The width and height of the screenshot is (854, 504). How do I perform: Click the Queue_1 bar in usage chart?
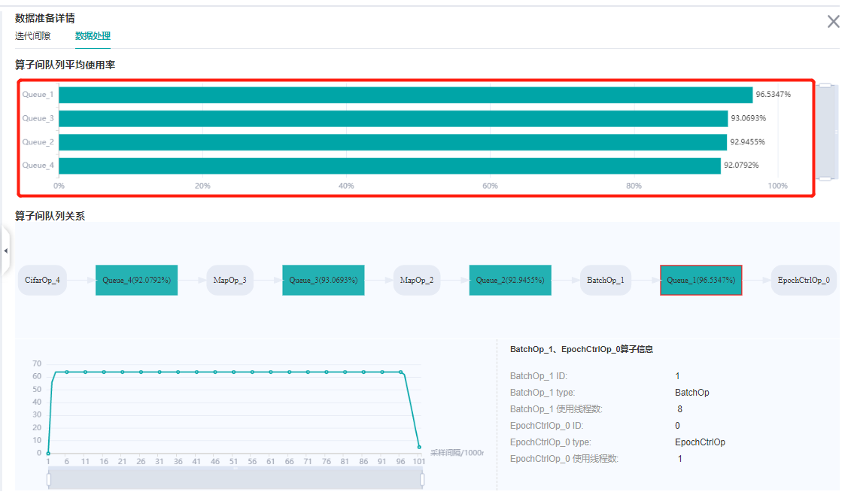coord(405,95)
